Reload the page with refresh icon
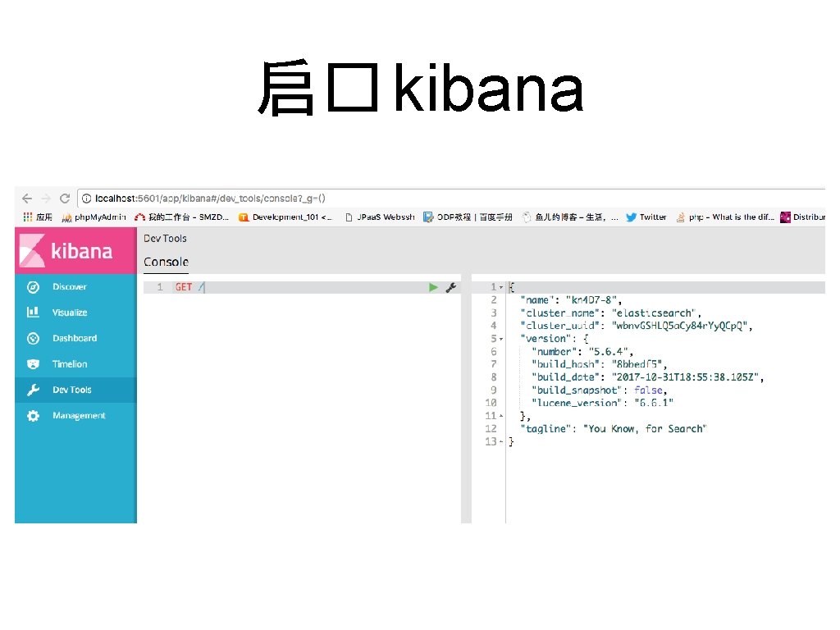This screenshot has width=840, height=630. pos(65,199)
